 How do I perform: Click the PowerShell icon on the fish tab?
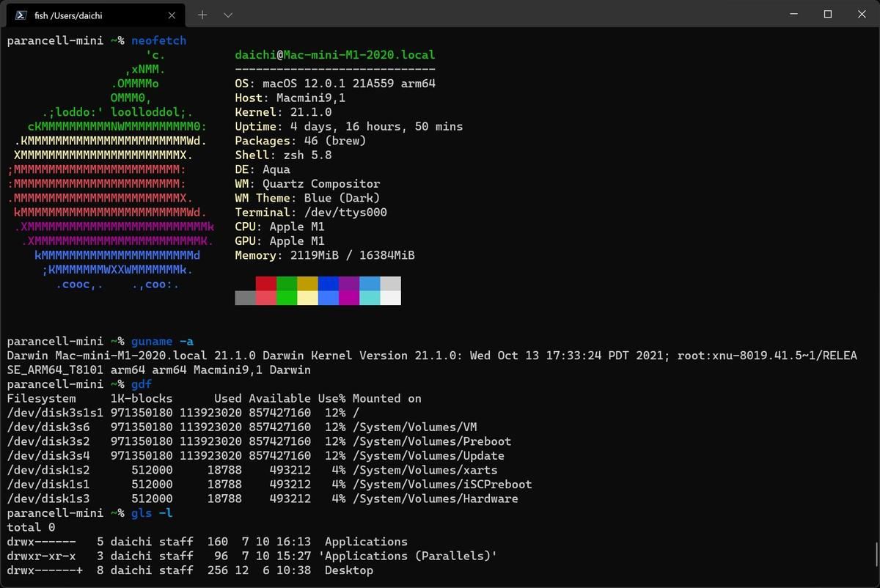pos(22,15)
